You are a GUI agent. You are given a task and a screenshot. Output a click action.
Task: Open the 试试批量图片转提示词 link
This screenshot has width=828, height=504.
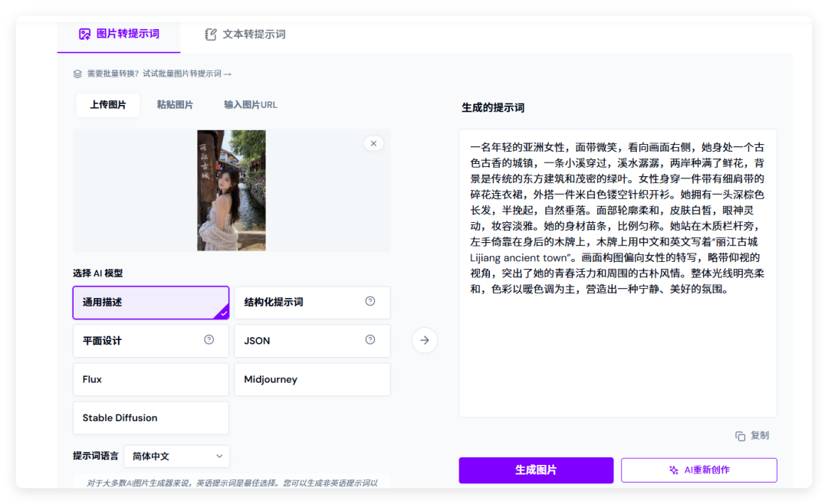click(x=187, y=74)
